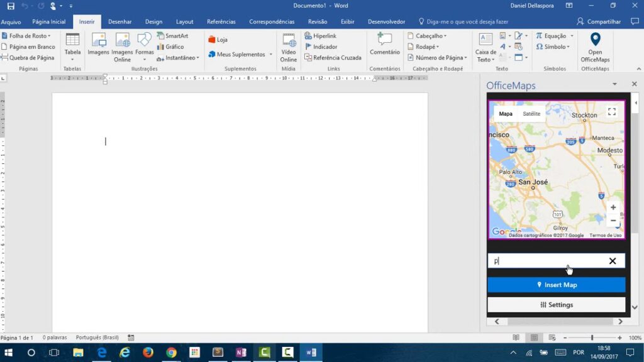
Task: Open the Loja add-in store
Action: click(x=218, y=40)
